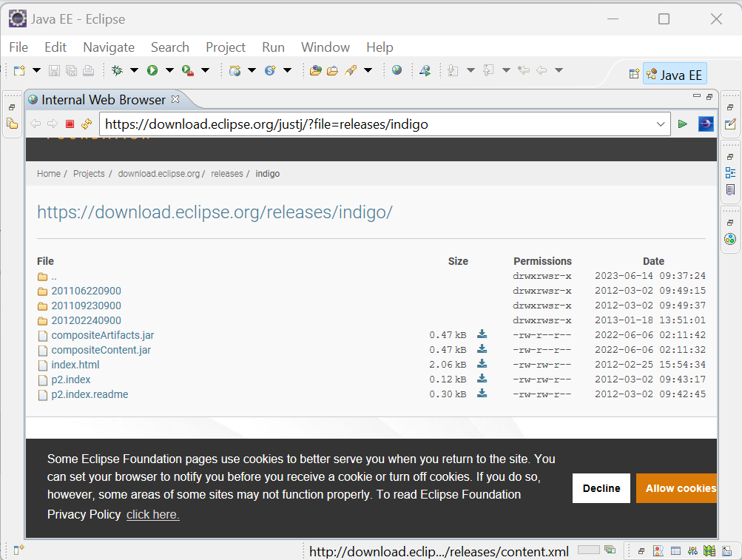Open the Edit menu

click(55, 47)
